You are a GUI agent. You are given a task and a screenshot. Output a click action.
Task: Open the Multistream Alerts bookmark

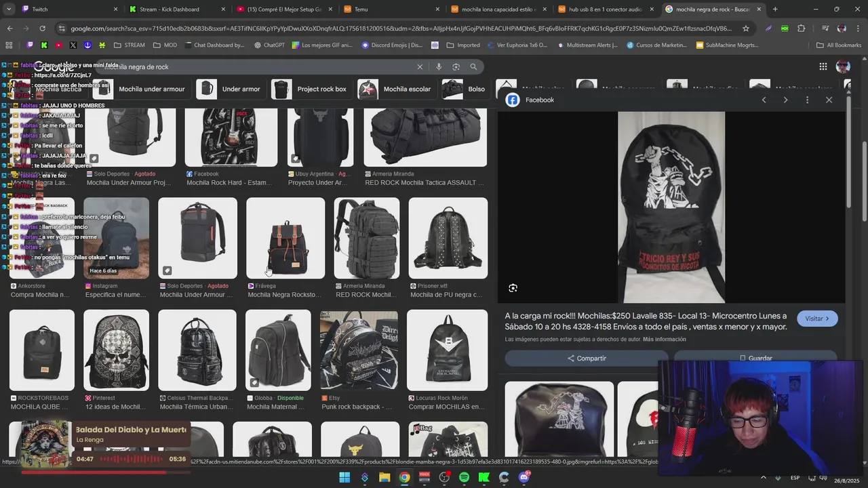pyautogui.click(x=587, y=45)
